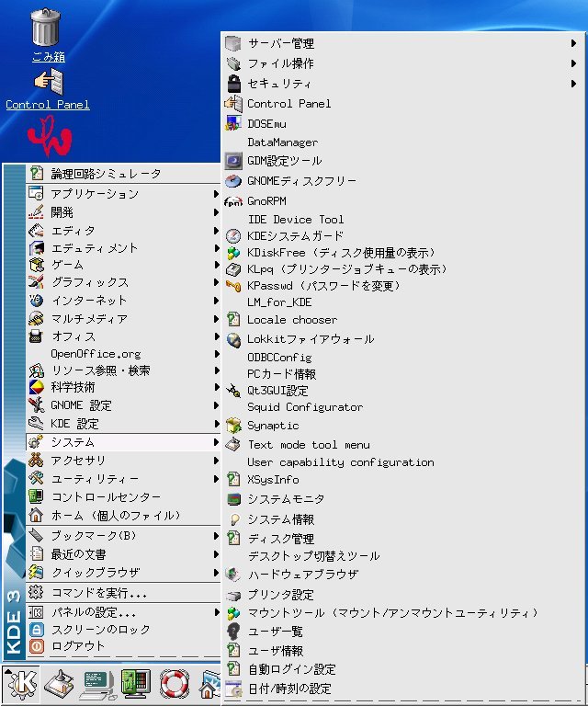The width and height of the screenshot is (588, 706).
Task: Click the ハードウェアブラウザ icon
Action: (x=233, y=574)
